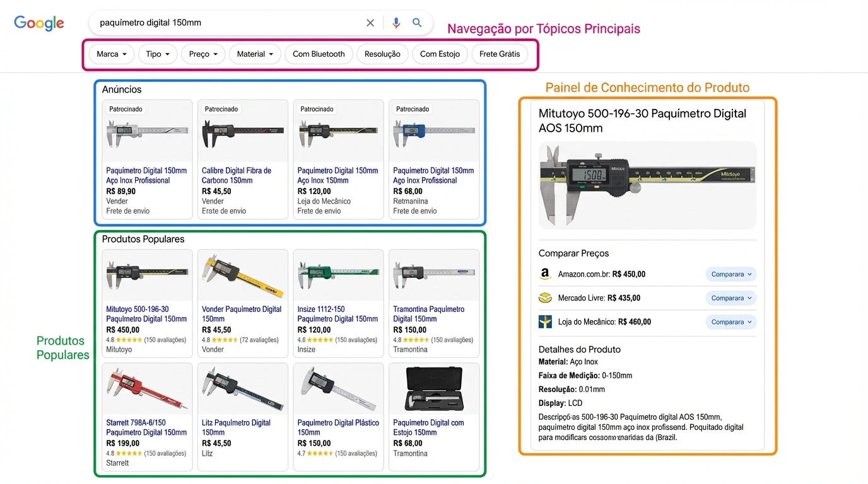Click the Amazon logo icon in price comparison
Screen dimensions: 868x484
(545, 274)
